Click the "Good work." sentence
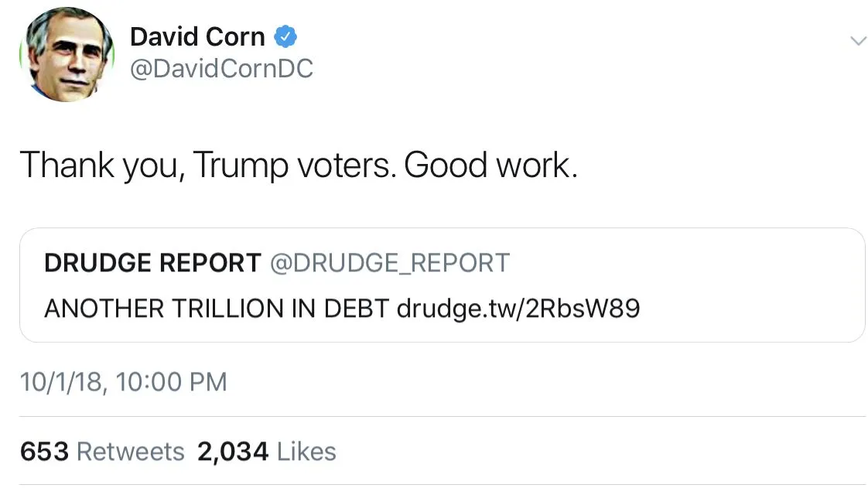 click(x=490, y=165)
